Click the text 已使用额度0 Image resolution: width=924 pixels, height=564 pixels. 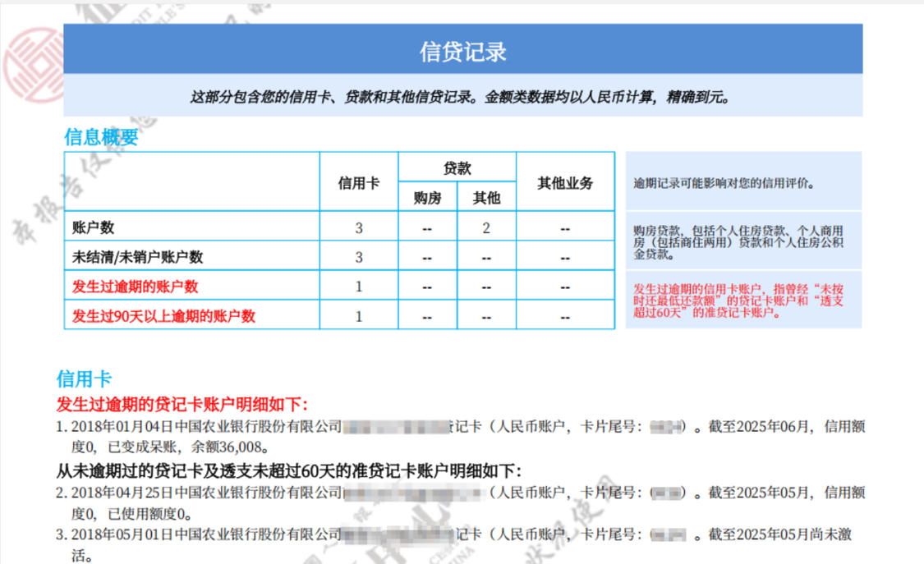tap(150, 514)
